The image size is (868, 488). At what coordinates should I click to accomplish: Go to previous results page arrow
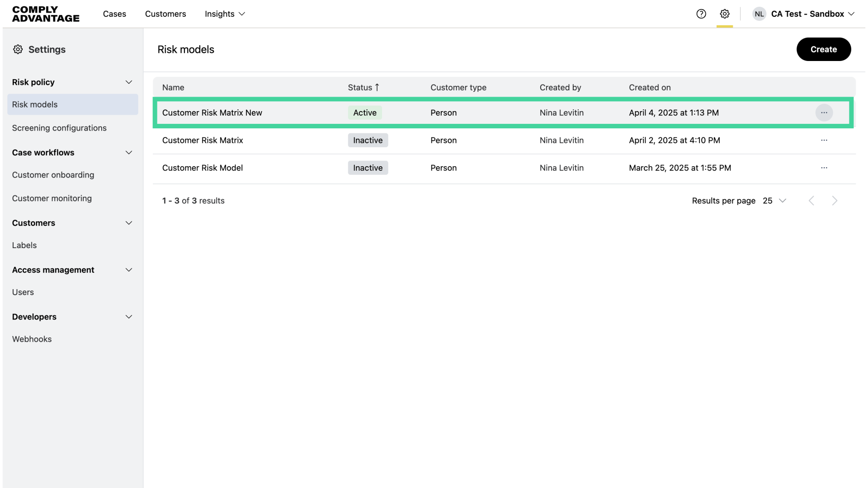811,201
